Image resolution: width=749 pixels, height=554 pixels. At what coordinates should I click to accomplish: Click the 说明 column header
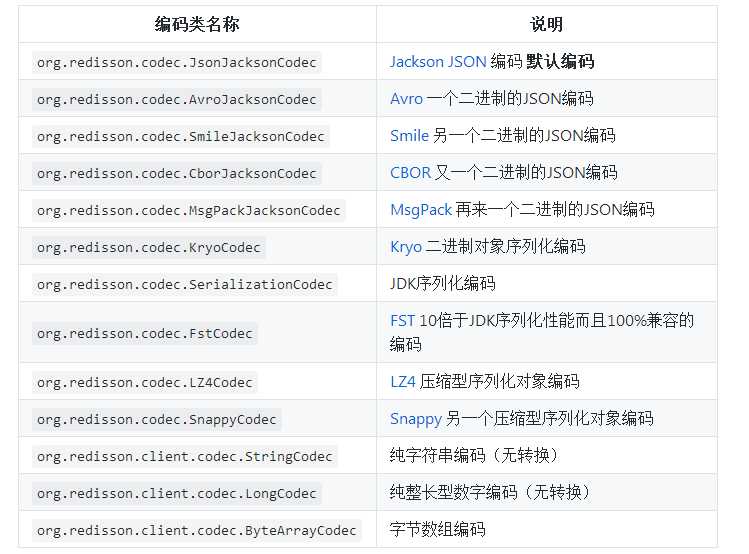[546, 24]
